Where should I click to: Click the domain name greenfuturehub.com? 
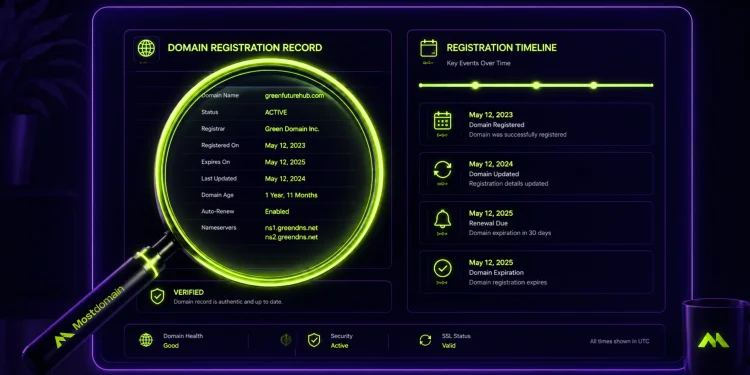click(295, 96)
